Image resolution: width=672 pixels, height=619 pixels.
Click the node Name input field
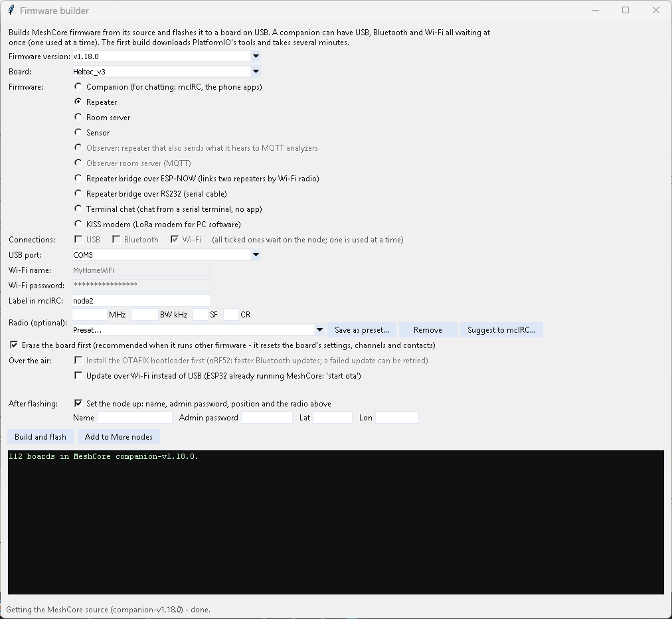click(x=135, y=418)
